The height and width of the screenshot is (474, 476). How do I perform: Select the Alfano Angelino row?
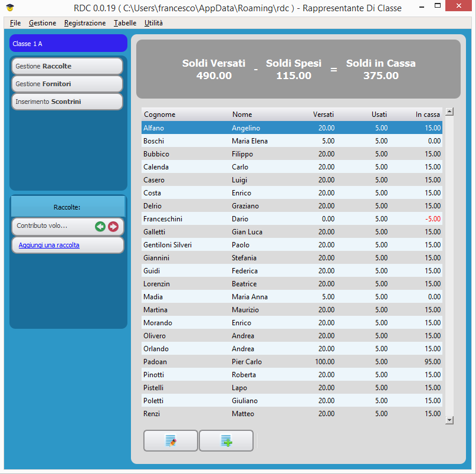tap(292, 128)
